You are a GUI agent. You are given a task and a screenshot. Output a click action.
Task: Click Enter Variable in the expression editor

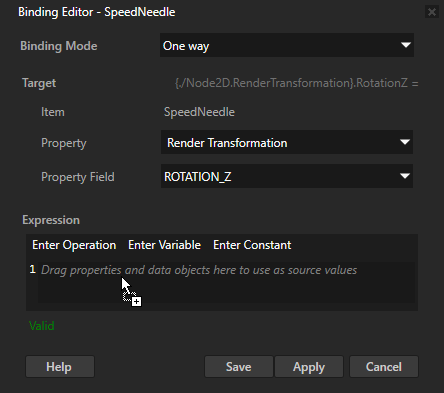tap(164, 245)
